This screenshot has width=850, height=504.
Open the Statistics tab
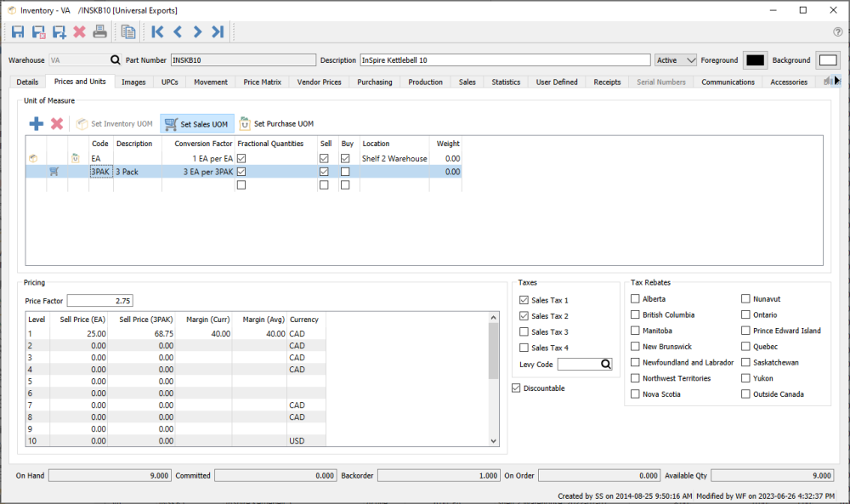click(x=506, y=82)
